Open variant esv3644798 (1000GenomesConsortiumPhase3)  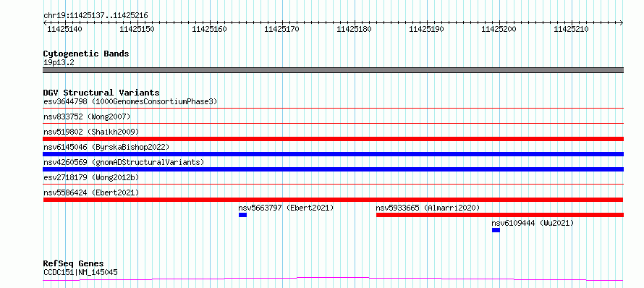pyautogui.click(x=130, y=101)
